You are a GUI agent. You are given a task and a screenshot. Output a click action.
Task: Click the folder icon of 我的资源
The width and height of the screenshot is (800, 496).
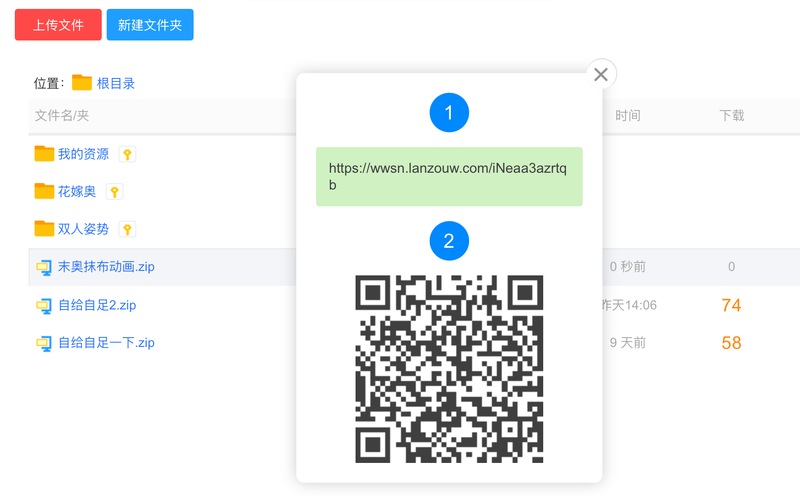[x=44, y=153]
